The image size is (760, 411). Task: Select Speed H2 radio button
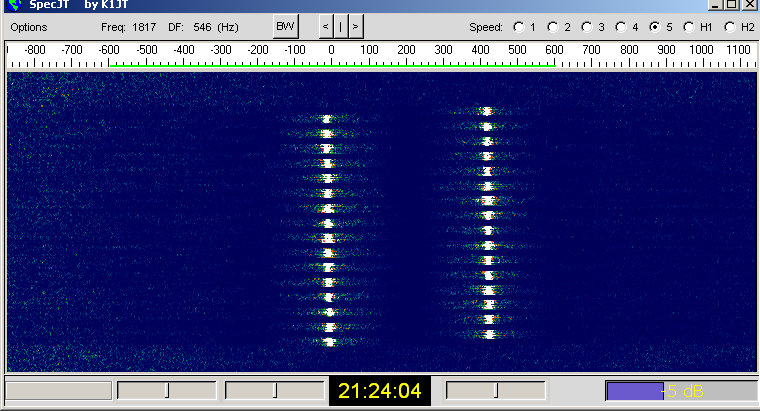(x=729, y=27)
